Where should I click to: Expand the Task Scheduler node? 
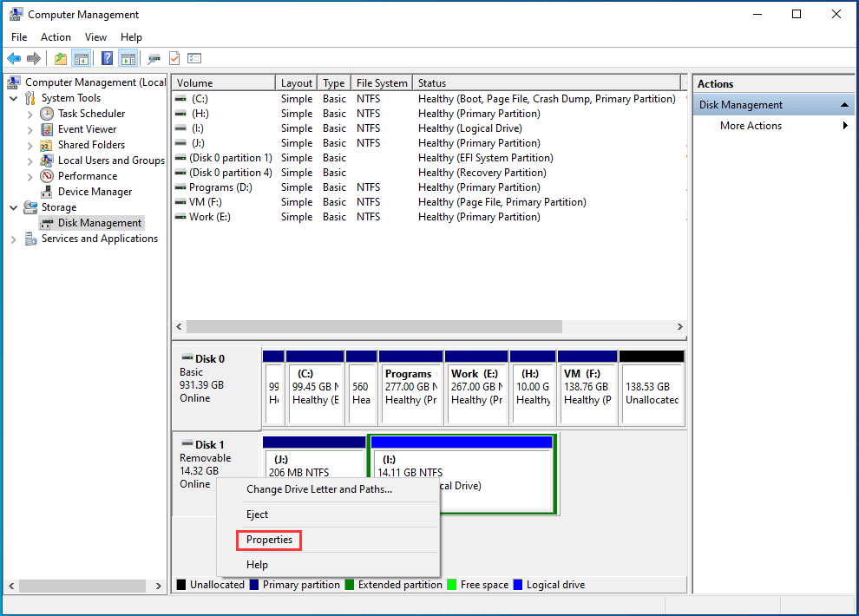30,114
